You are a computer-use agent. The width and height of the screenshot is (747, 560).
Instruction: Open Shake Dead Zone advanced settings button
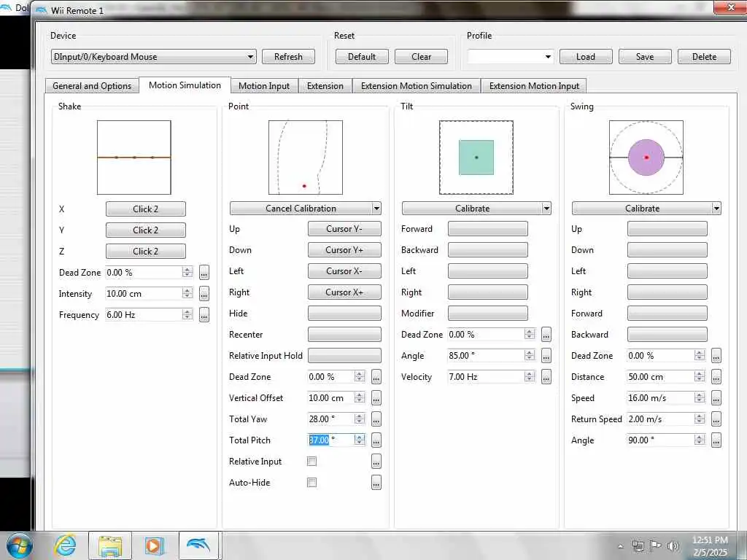(204, 273)
